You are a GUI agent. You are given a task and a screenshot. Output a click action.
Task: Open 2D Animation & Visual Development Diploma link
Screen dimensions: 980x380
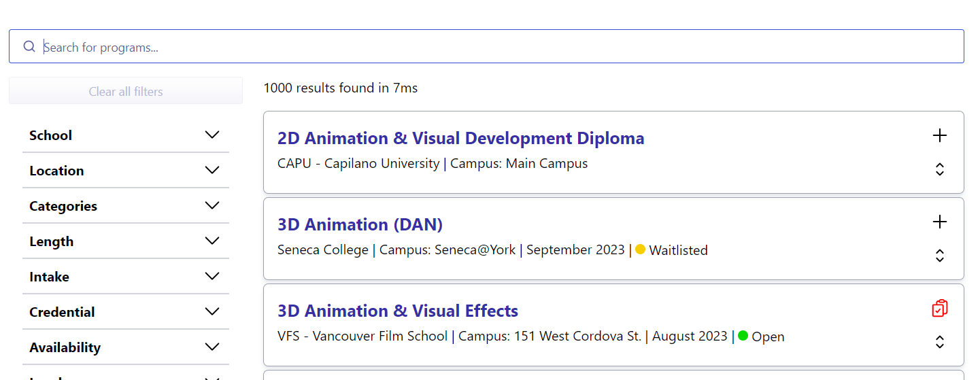point(460,138)
